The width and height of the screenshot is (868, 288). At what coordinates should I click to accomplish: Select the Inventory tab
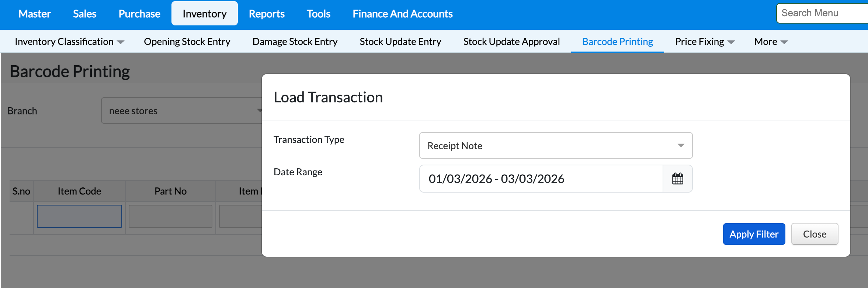(x=205, y=14)
